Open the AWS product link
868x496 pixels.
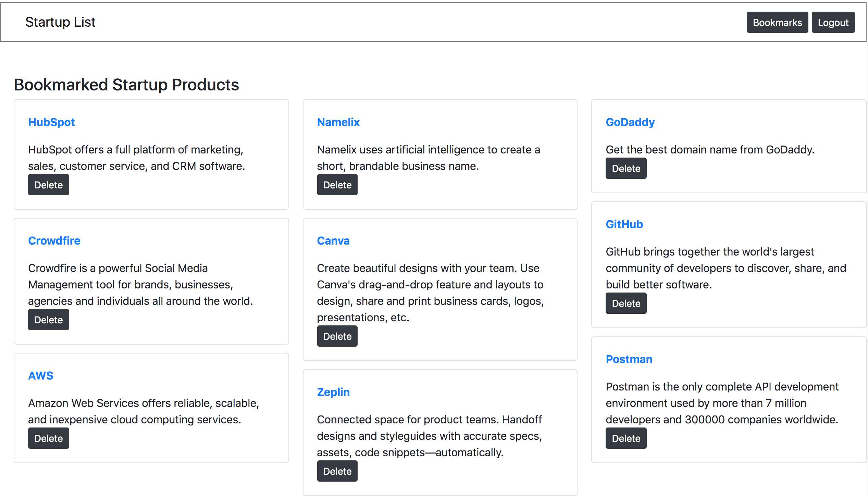click(40, 375)
